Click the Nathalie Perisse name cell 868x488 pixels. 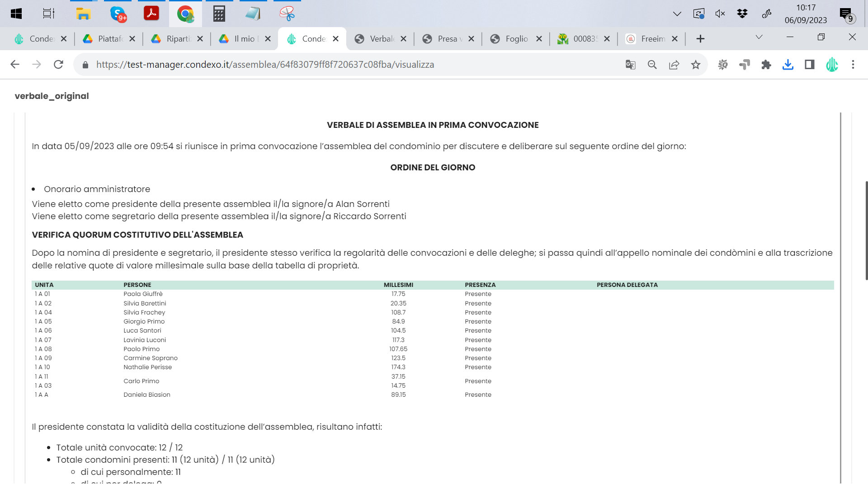tap(147, 367)
